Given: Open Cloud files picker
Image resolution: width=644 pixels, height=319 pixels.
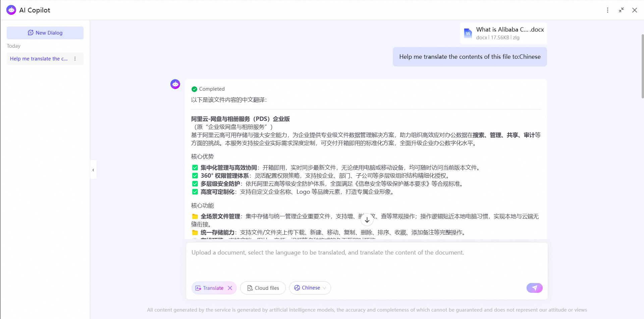Looking at the screenshot, I should click(x=263, y=288).
